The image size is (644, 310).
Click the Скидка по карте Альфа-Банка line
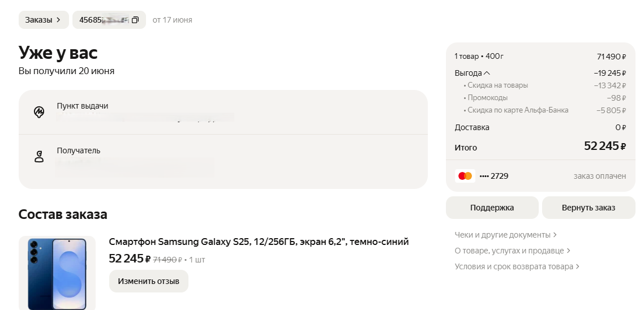[544, 110]
